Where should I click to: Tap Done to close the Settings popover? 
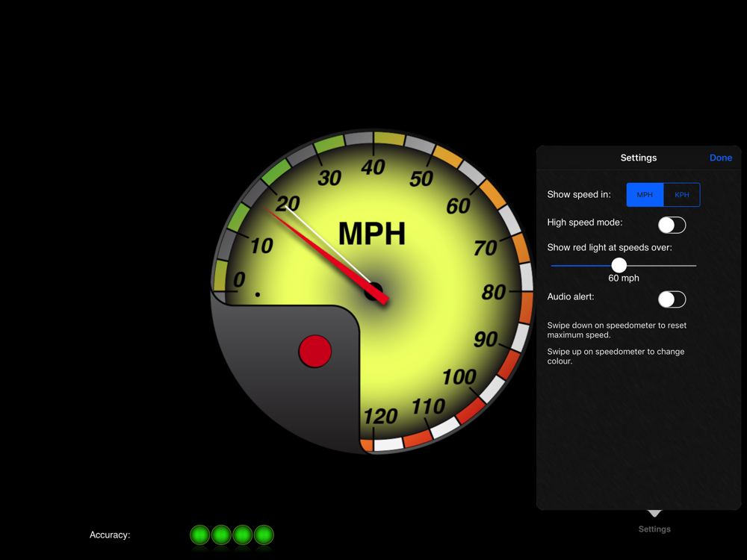click(x=720, y=158)
